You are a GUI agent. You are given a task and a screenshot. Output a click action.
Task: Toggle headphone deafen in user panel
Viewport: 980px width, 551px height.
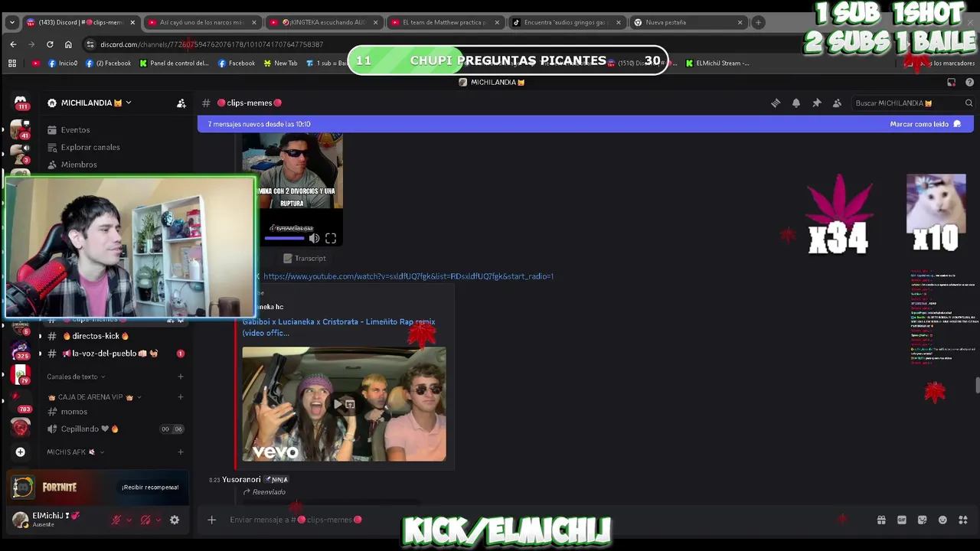coord(145,520)
